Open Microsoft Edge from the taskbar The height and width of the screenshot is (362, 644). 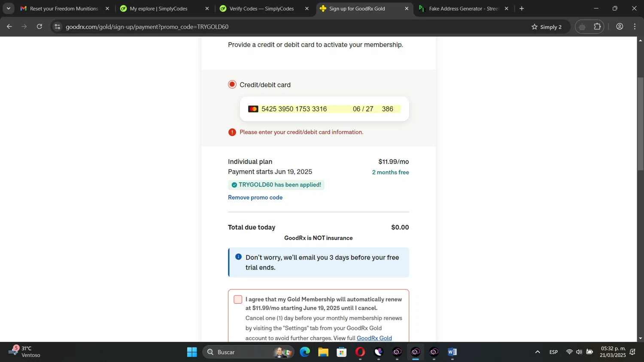click(305, 352)
